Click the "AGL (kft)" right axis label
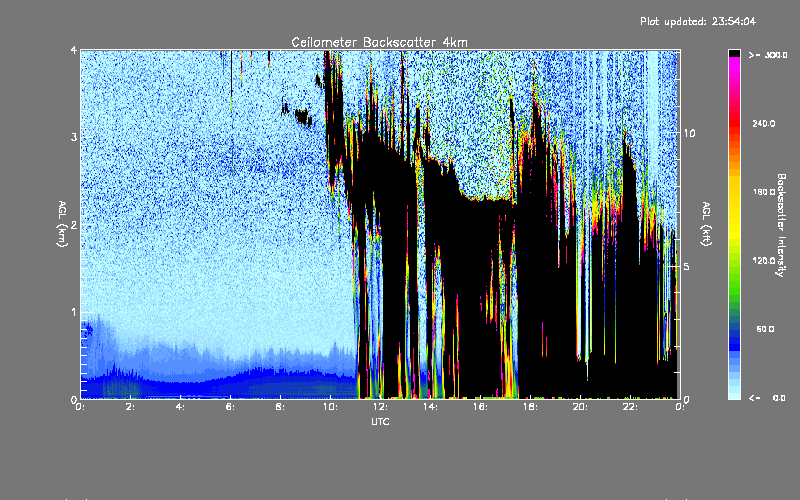This screenshot has height=500, width=800. tap(707, 224)
